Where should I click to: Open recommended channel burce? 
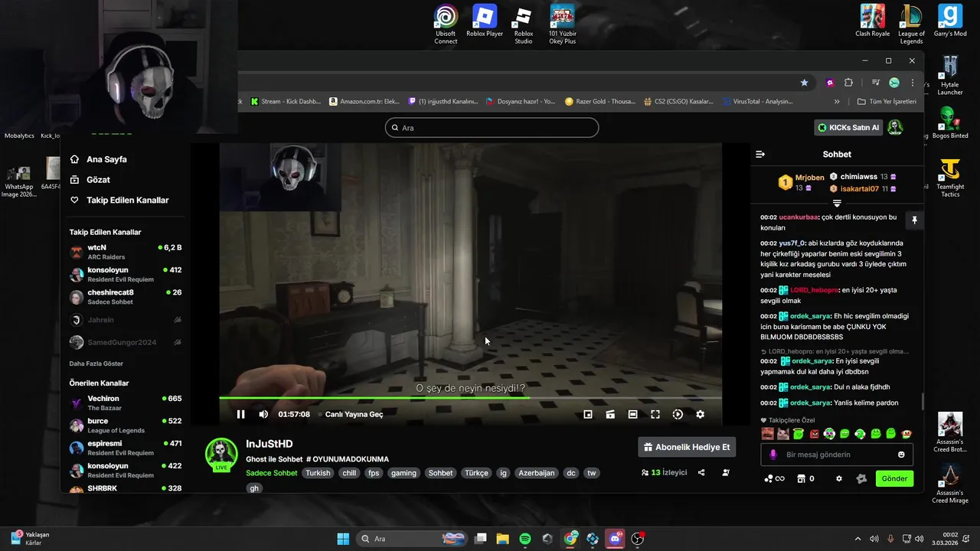point(126,425)
